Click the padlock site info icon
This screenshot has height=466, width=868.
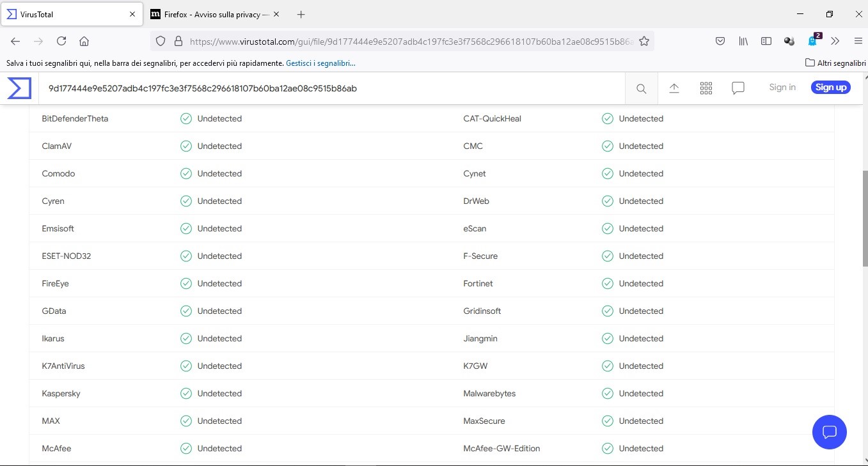pyautogui.click(x=178, y=41)
